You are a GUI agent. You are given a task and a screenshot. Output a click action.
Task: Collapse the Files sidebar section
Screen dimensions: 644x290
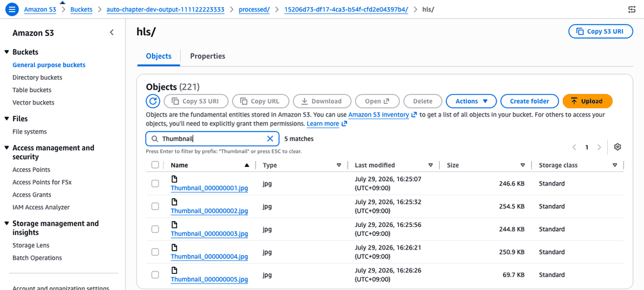click(6, 119)
